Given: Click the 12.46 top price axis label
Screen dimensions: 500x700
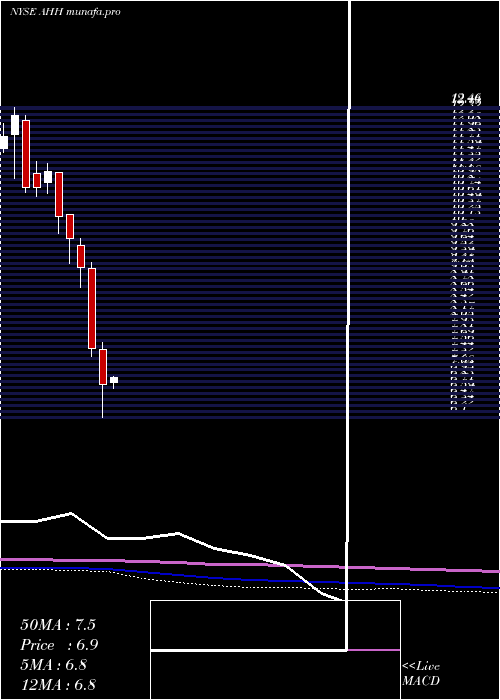Looking at the screenshot, I should click(466, 97).
